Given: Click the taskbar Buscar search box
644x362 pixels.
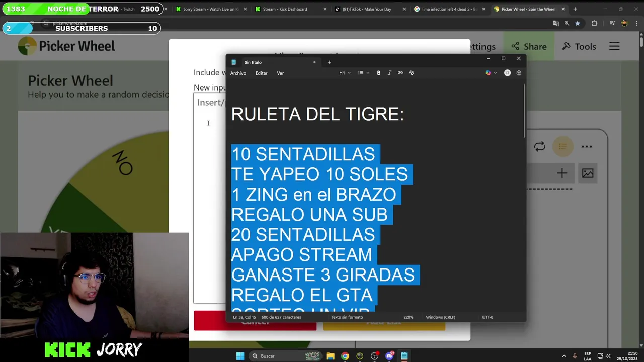Looking at the screenshot, I should click(285, 356).
